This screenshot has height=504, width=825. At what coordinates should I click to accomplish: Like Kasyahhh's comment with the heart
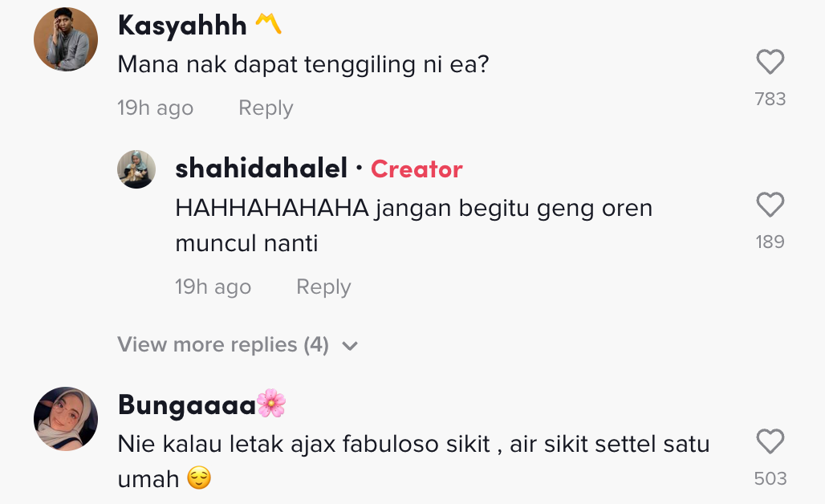pyautogui.click(x=770, y=63)
